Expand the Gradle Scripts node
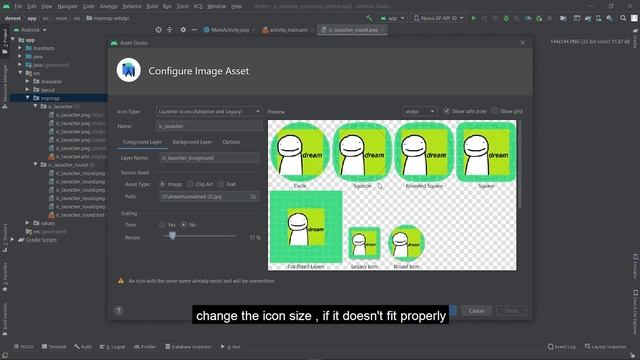640x360 pixels. (13, 240)
